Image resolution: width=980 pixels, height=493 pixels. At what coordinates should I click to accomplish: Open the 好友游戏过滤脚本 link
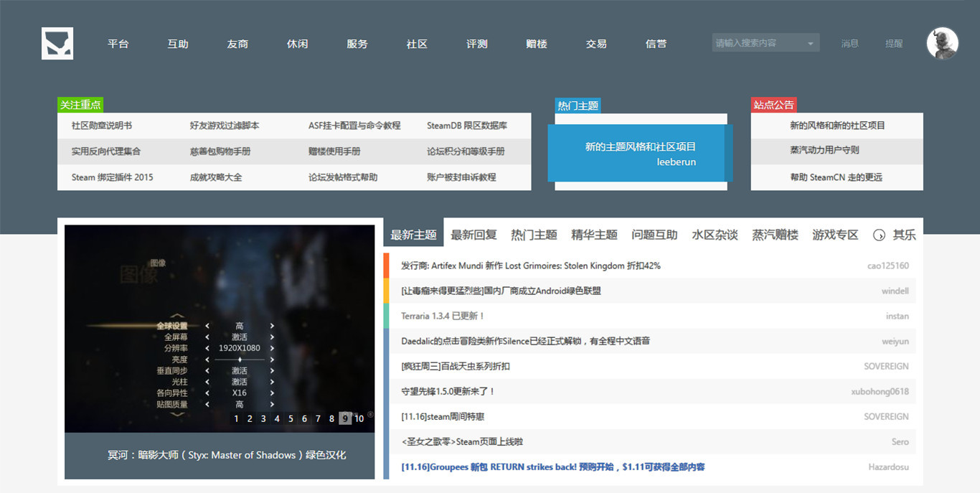225,126
